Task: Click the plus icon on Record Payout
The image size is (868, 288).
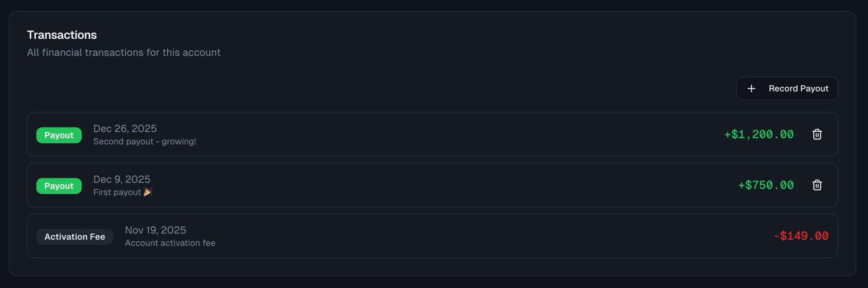Action: [752, 88]
